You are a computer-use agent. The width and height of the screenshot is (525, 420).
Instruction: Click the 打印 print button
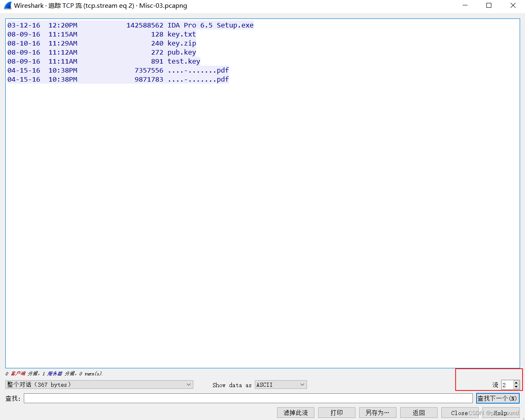click(337, 413)
